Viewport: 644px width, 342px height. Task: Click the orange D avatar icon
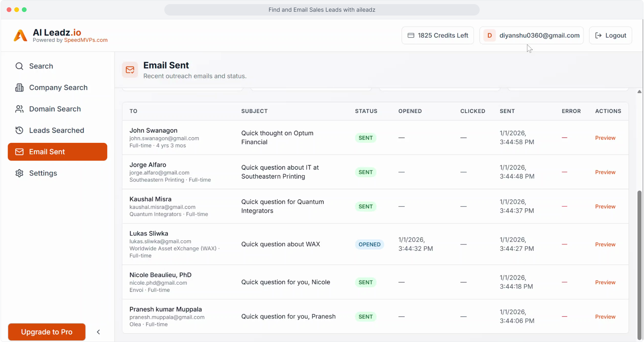[489, 35]
